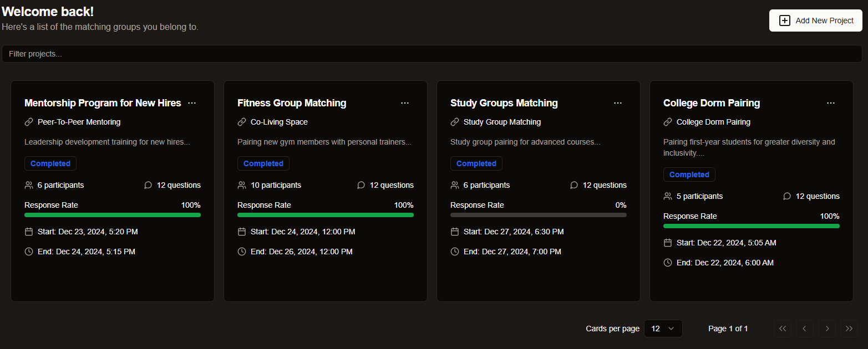Viewport: 868px width, 349px height.
Task: Click the Response Rate progress bar on Fitness card
Action: [325, 214]
